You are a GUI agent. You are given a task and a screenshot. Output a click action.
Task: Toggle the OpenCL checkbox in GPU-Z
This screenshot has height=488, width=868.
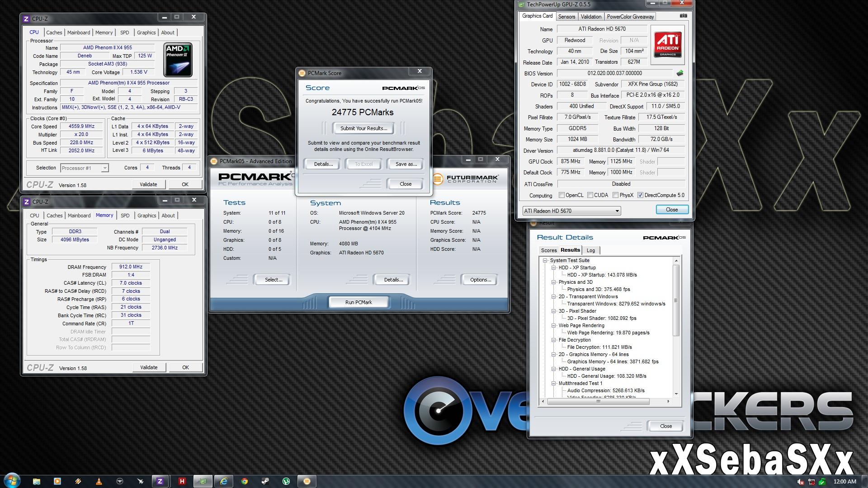pos(561,195)
